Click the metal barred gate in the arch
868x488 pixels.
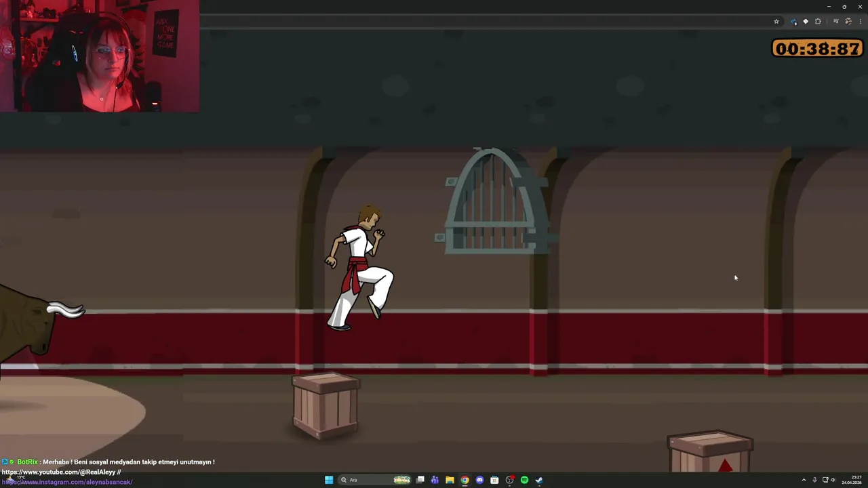coord(495,201)
